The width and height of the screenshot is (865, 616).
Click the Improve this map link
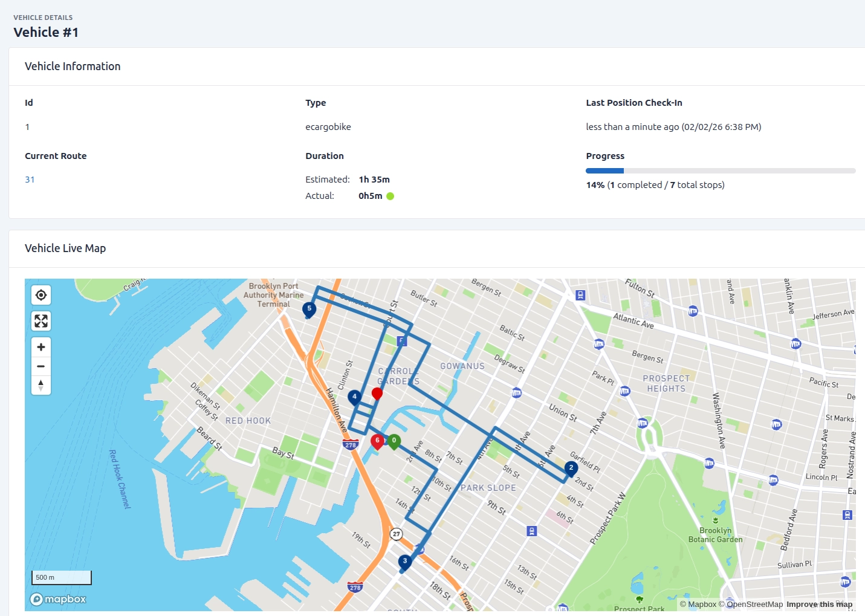pos(819,604)
